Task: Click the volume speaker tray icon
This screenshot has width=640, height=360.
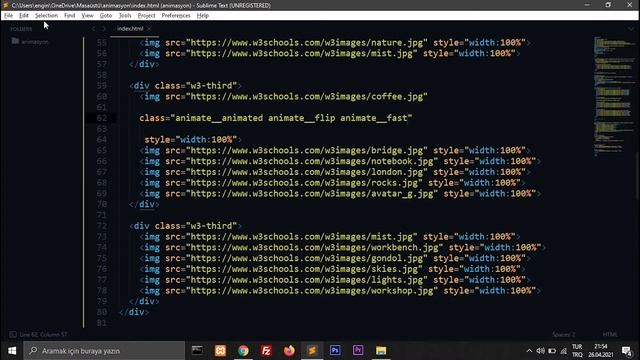Action: point(540,351)
